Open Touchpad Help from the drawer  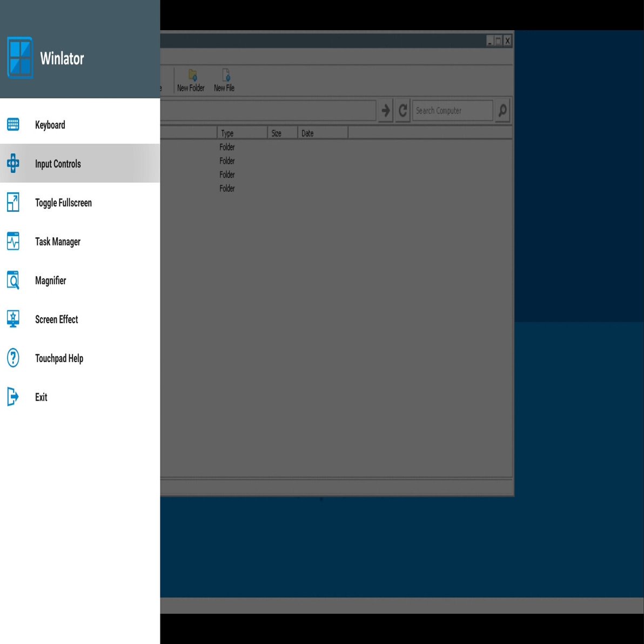click(80, 358)
